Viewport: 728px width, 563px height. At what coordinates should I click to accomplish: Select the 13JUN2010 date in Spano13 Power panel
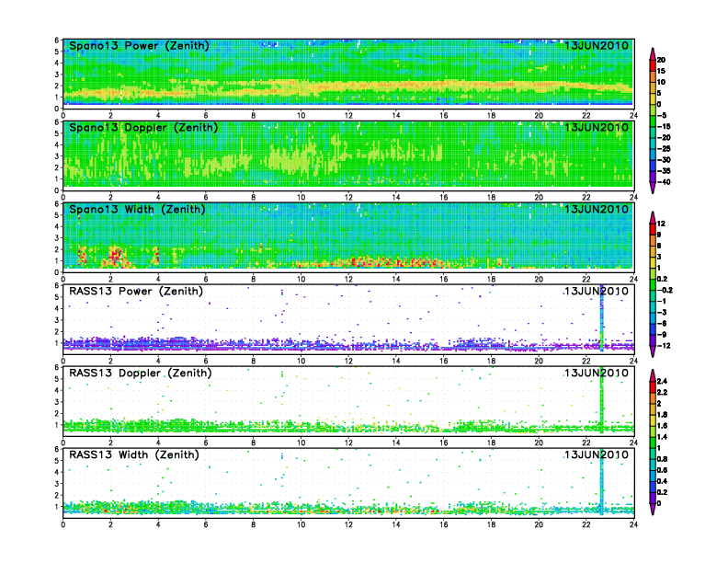[597, 45]
